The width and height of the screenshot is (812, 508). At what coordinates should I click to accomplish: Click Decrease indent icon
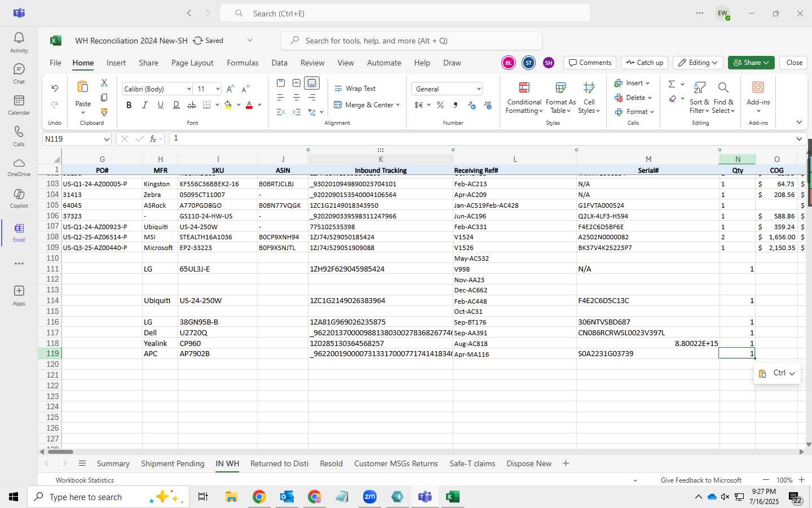tap(281, 112)
